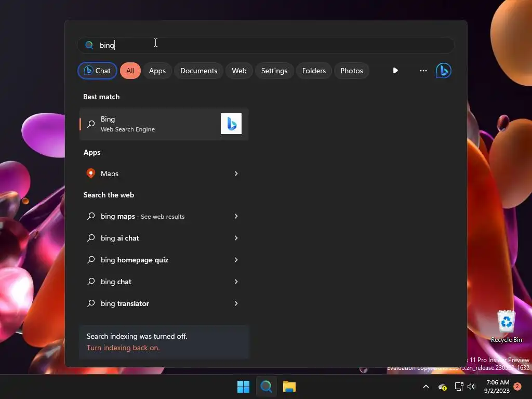The image size is (532, 399).
Task: Switch to the Apps filter tab
Action: click(x=157, y=71)
